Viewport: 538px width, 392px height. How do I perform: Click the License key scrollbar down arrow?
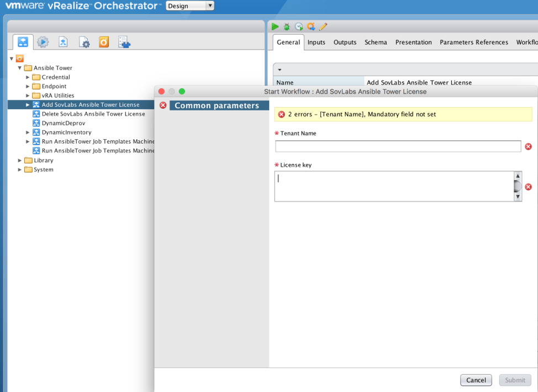coord(518,197)
